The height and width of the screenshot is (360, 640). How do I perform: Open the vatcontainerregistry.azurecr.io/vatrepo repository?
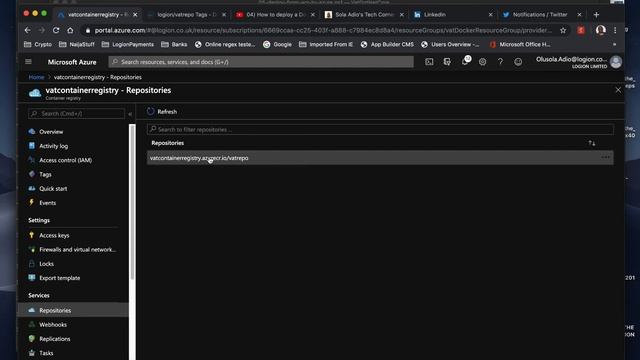tap(380, 158)
